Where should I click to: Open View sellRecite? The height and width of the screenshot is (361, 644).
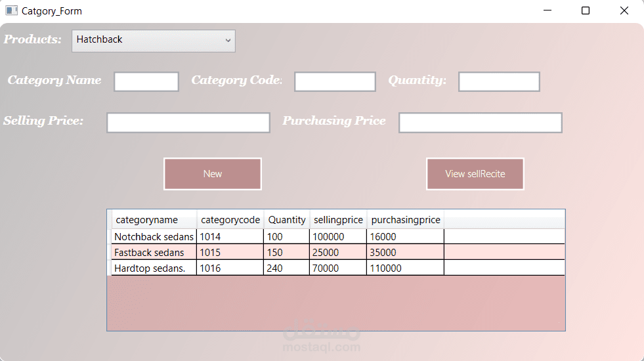click(475, 174)
